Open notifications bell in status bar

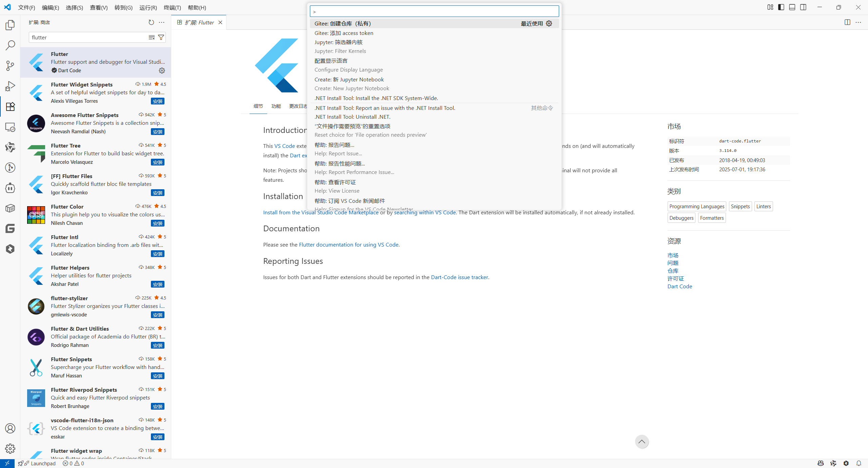pos(859,463)
